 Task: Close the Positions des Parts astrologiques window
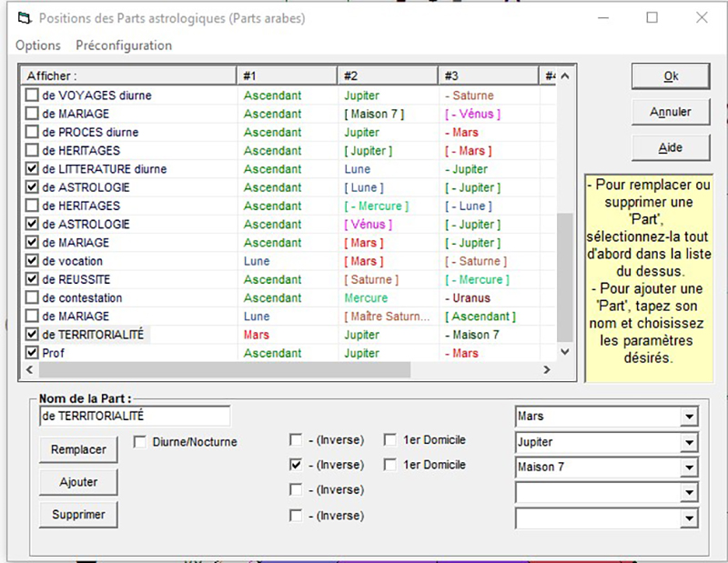click(x=702, y=17)
